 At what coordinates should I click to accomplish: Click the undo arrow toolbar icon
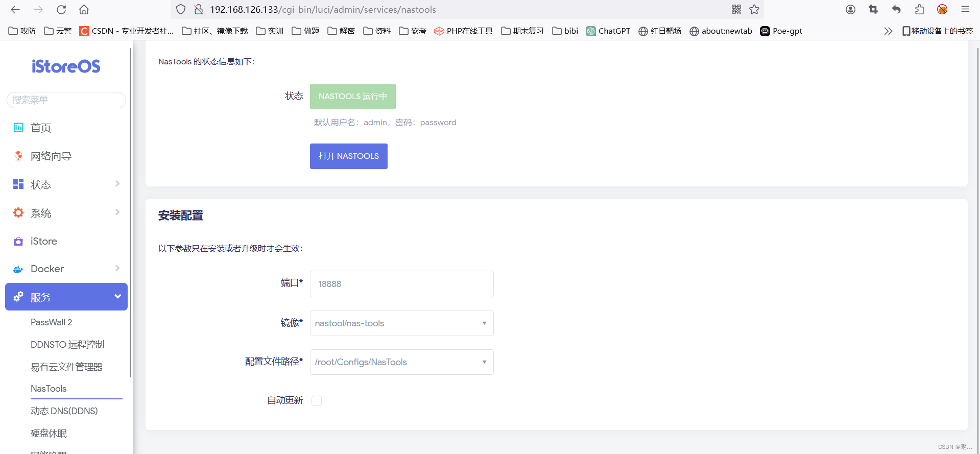896,9
